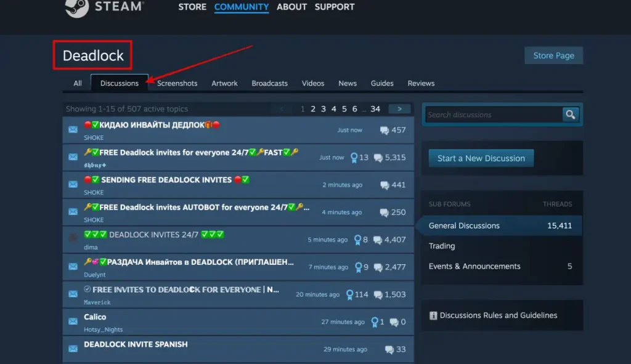Click the 29 minutes ago timestamp
Screen dimensions: 631x364
pyautogui.click(x=345, y=349)
